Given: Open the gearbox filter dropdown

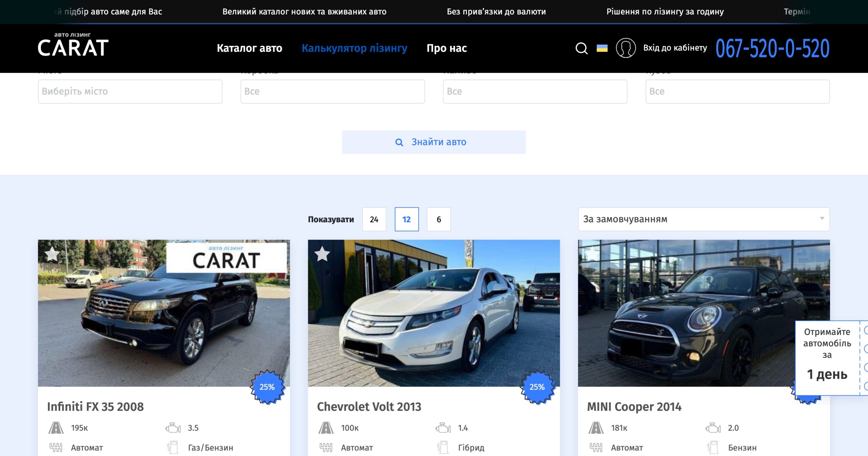Looking at the screenshot, I should (333, 91).
